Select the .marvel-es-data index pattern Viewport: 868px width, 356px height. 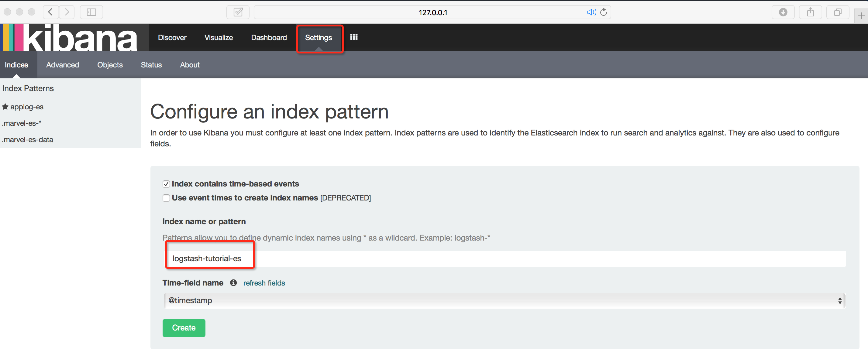(28, 139)
